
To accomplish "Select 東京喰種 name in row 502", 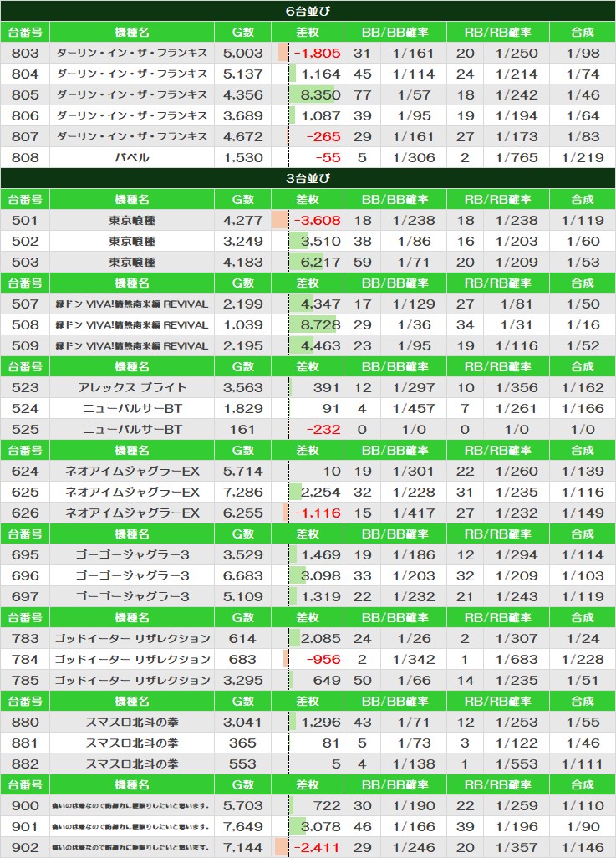I will point(132,242).
